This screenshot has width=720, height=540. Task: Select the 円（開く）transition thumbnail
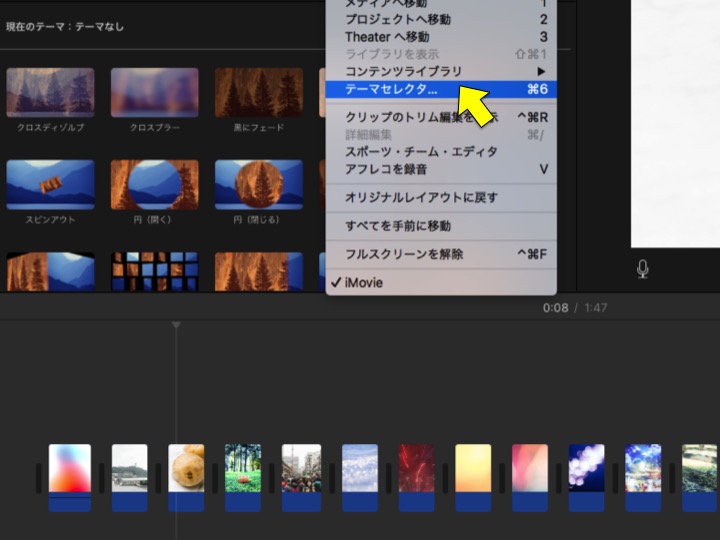point(155,185)
